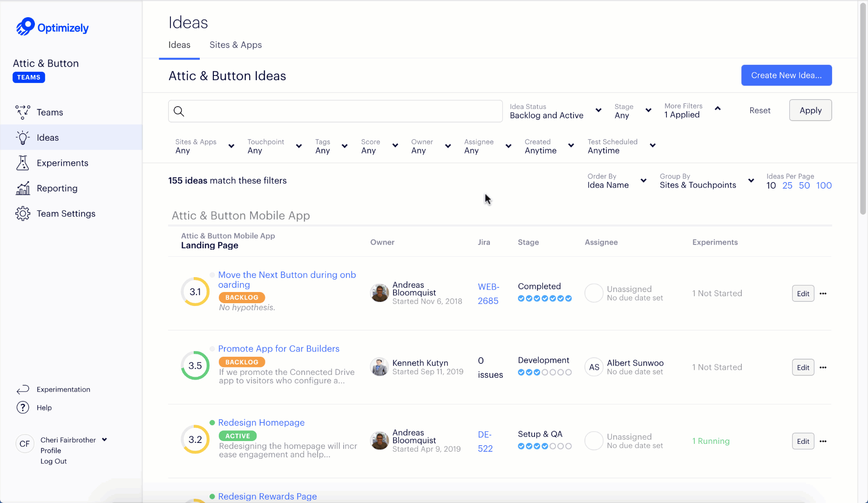The image size is (868, 503).
Task: Open Reporting from the sidebar
Action: (x=57, y=188)
